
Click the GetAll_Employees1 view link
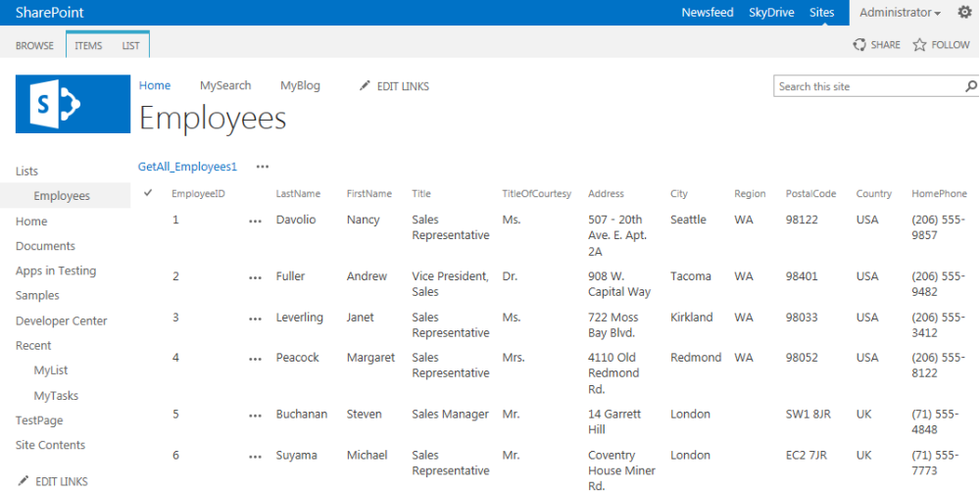(187, 167)
